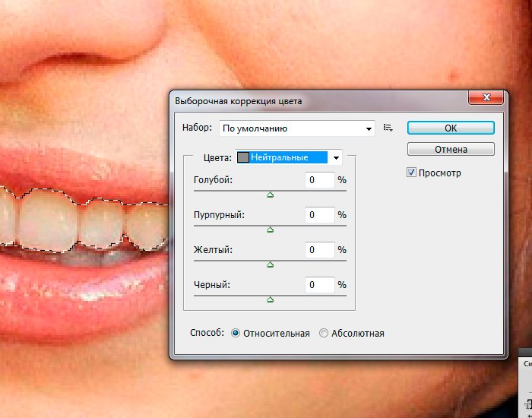
Task: Click the Черный slider handle
Action: point(270,299)
